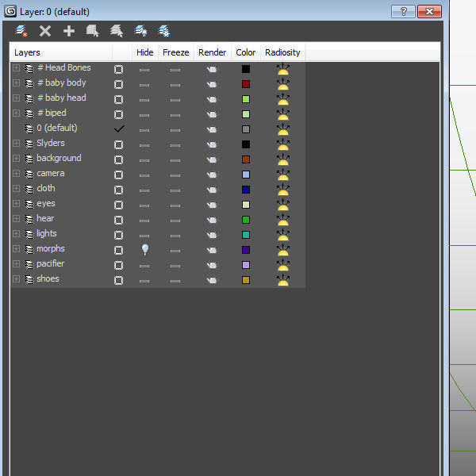Click the Render column header

pyautogui.click(x=212, y=52)
